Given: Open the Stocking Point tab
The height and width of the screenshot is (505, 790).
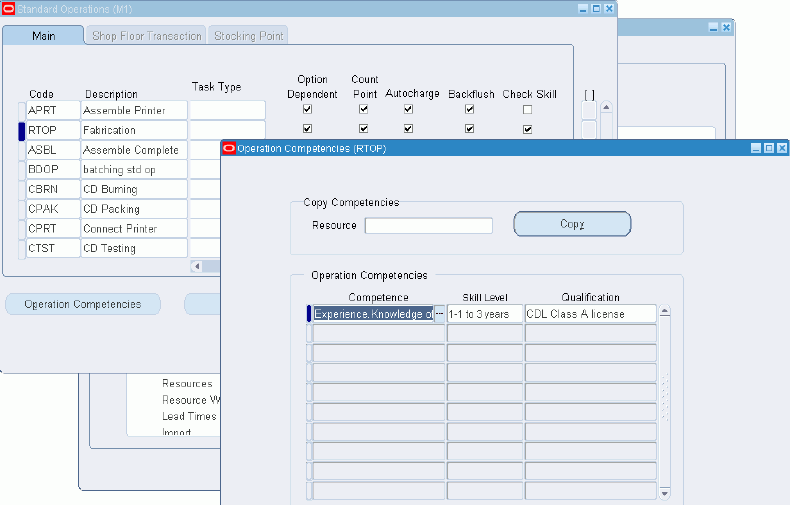Looking at the screenshot, I should coord(248,36).
